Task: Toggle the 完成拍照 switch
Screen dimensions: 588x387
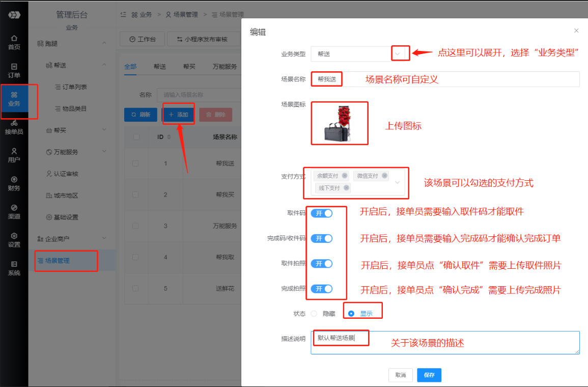Action: pyautogui.click(x=322, y=289)
